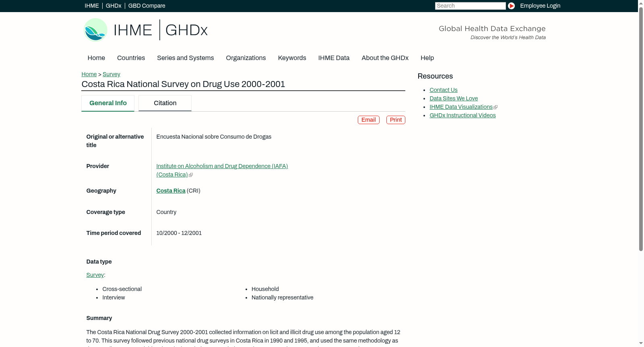
Task: Click the 'Global Health Data Exchange' tagline
Action: tap(492, 29)
